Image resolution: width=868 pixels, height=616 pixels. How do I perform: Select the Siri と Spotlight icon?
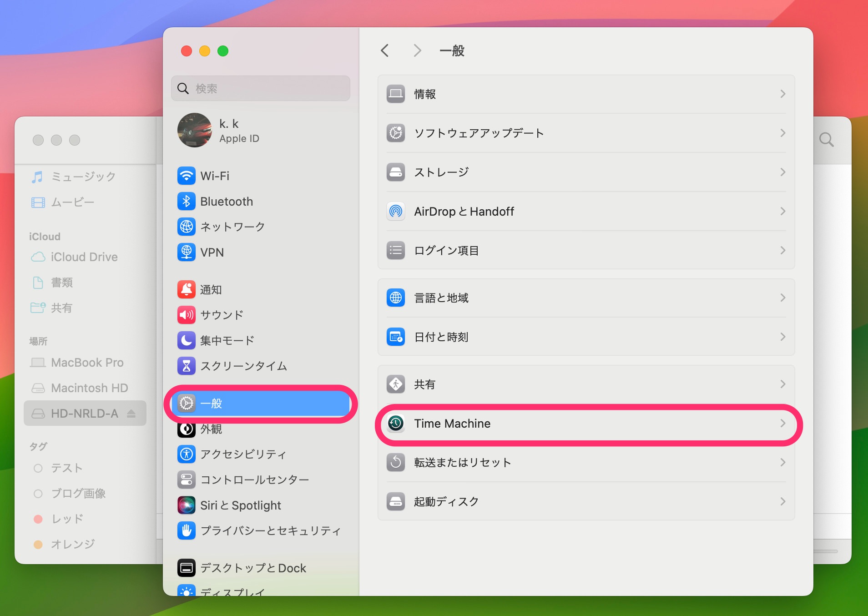[x=187, y=505]
